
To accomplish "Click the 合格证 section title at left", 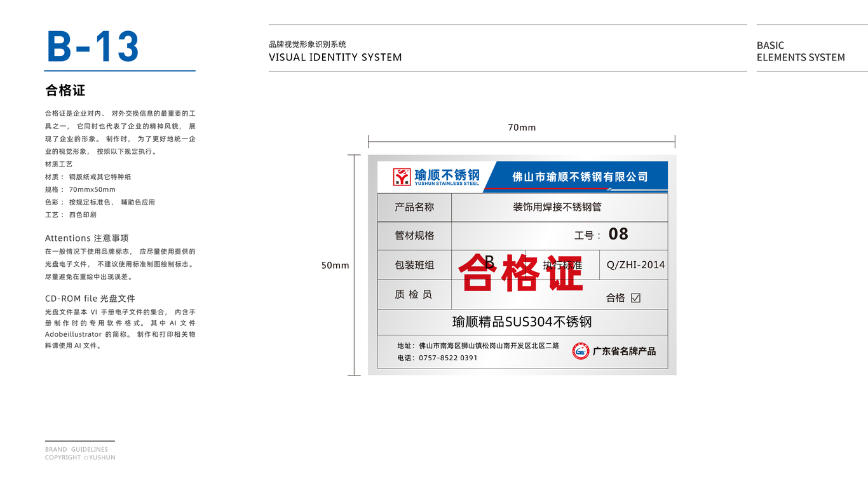I will [65, 90].
